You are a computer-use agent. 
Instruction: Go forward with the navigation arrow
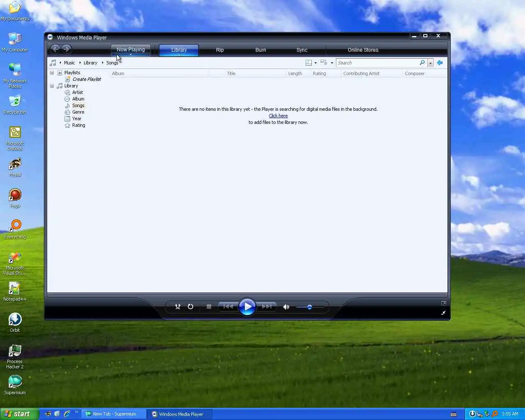[x=66, y=50]
